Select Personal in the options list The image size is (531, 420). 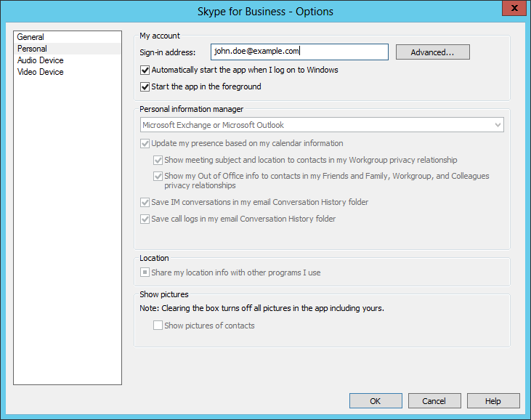pyautogui.click(x=33, y=49)
